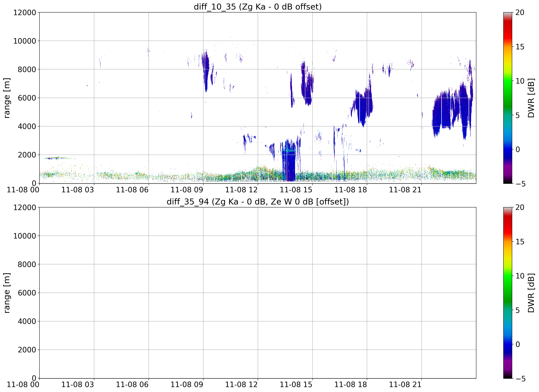Select the '11-08 09' time label under the diff_10_35 plot
Image resolution: width=539 pixels, height=392 pixels.
(x=187, y=190)
